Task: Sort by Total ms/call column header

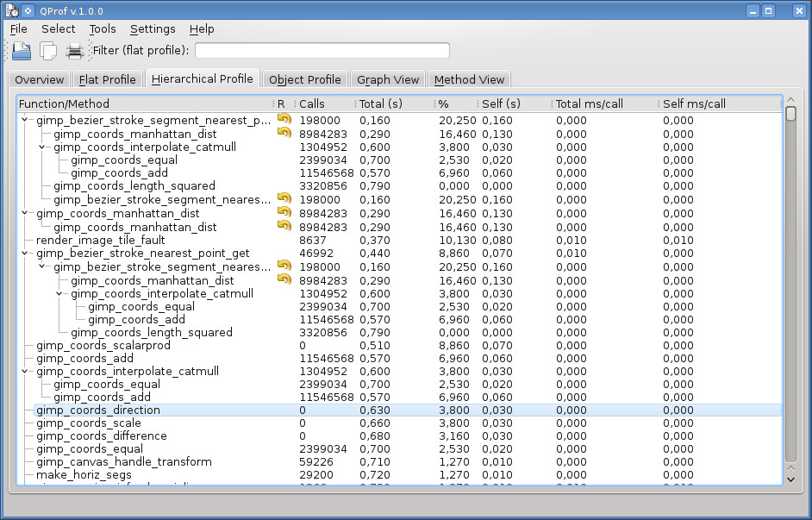Action: tap(605, 103)
